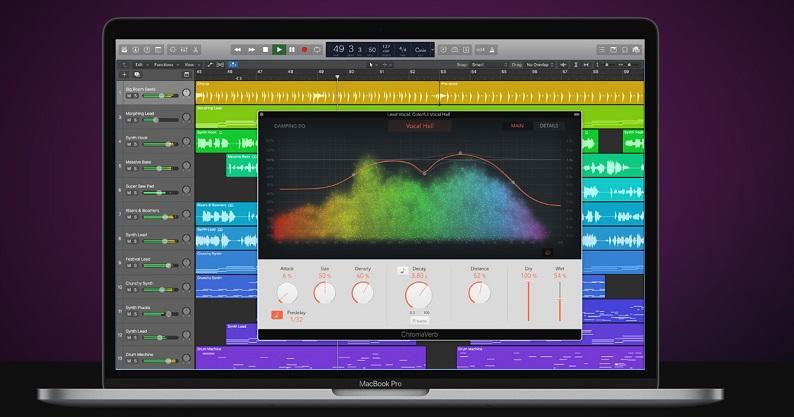Viewport: 794px width, 417px height.
Task: Click the Crunchy Synth track volume fader
Action: [x=160, y=290]
